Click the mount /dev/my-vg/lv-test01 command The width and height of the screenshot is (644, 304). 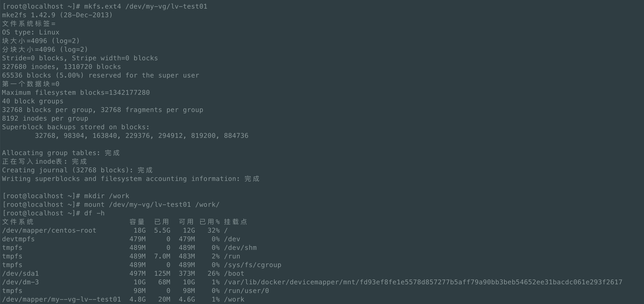coord(151,205)
